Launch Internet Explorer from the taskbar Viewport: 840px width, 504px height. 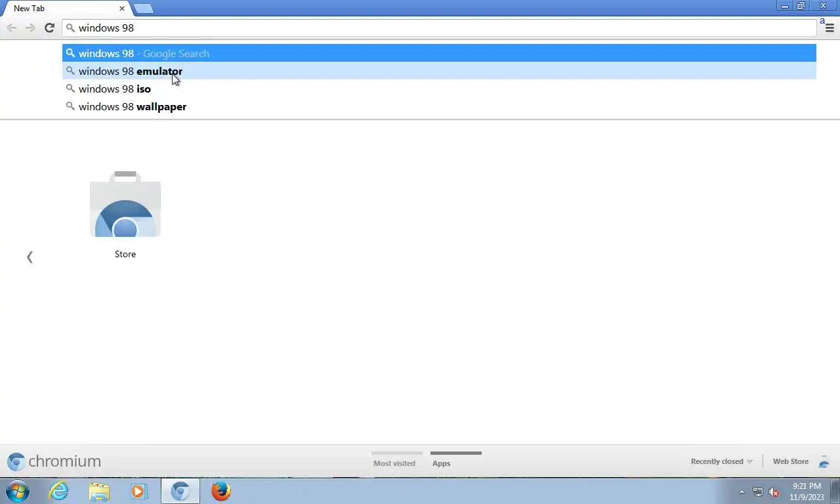59,491
